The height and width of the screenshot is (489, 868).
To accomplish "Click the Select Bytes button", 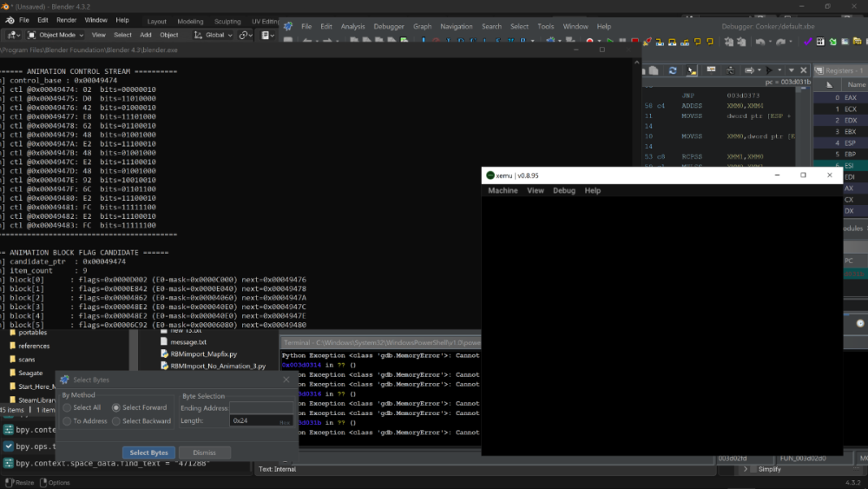I will pos(148,453).
